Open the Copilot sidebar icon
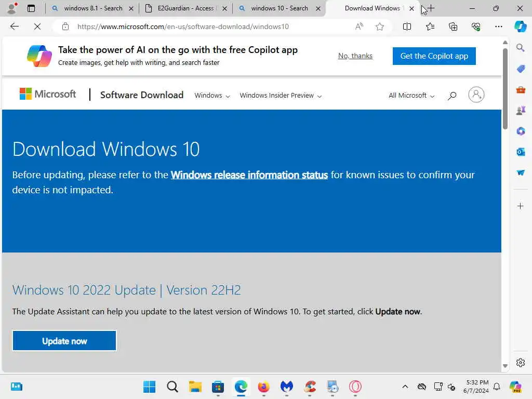 [x=520, y=26]
